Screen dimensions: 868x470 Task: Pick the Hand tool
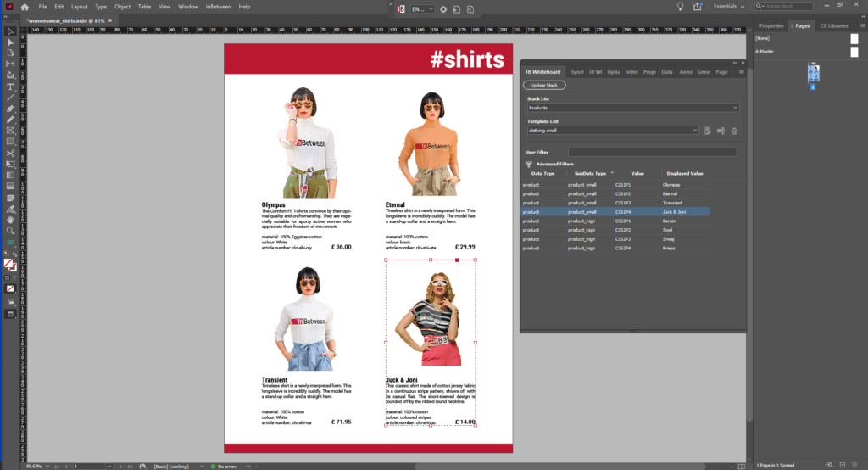(10, 219)
